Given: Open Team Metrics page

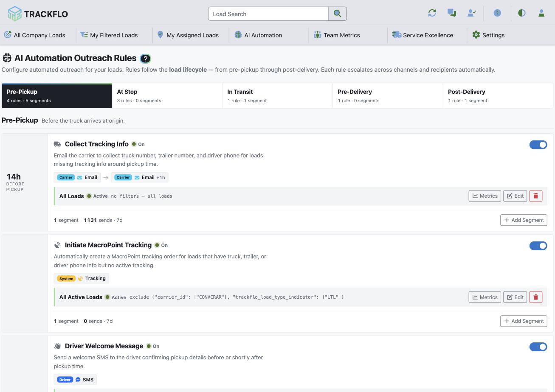Looking at the screenshot, I should click(337, 35).
